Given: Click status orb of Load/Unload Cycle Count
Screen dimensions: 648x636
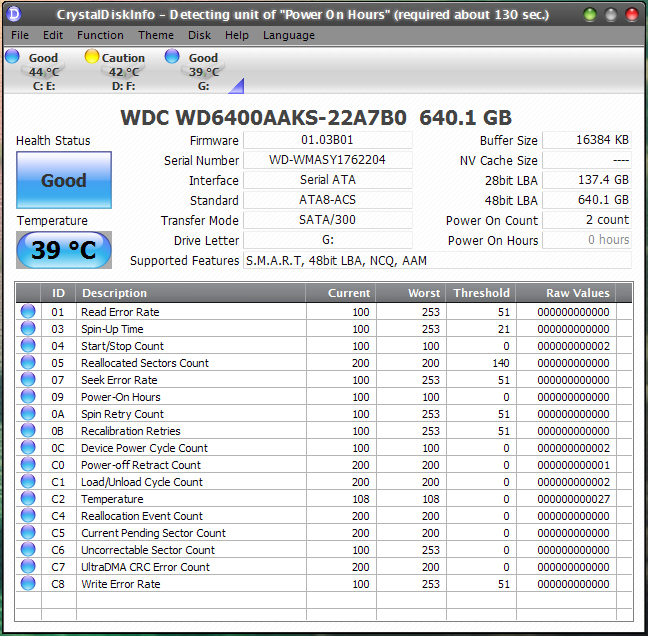Looking at the screenshot, I should point(28,481).
